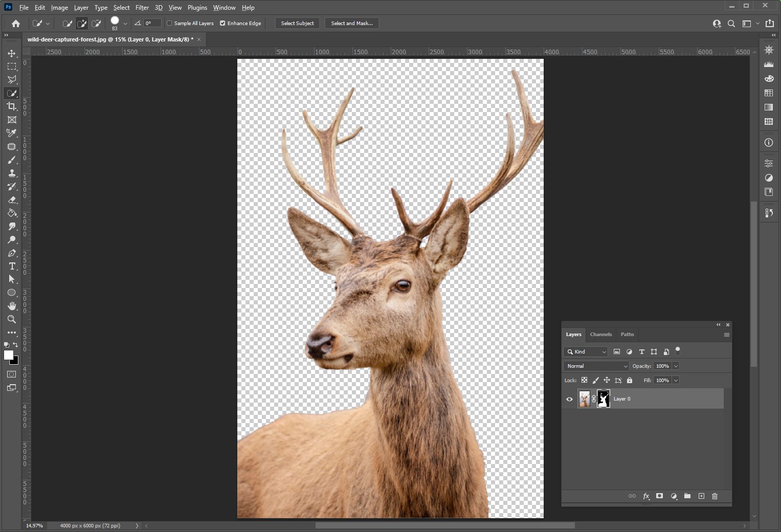
Task: Switch to the Paths tab
Action: coord(627,335)
